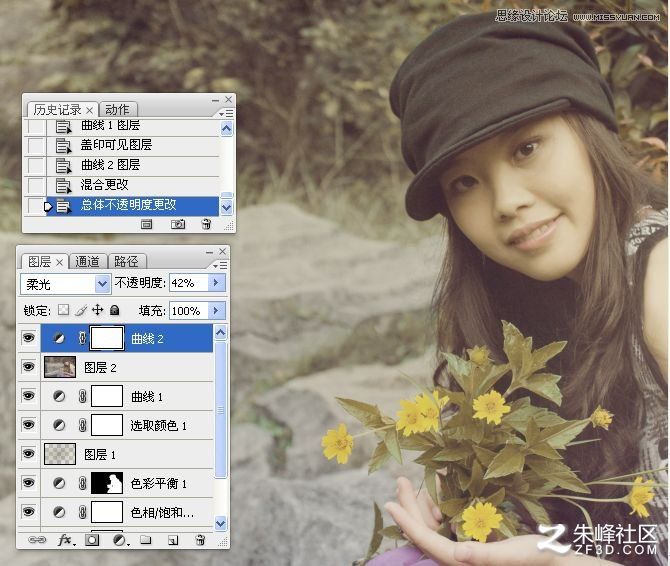
Task: Toggle visibility of 曲线 1 layer
Action: point(29,396)
